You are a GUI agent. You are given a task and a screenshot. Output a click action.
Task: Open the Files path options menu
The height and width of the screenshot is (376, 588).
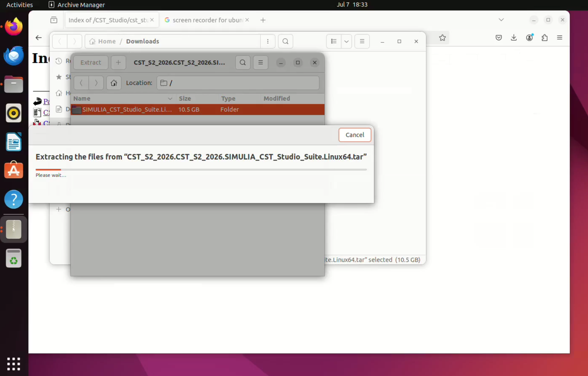point(268,41)
